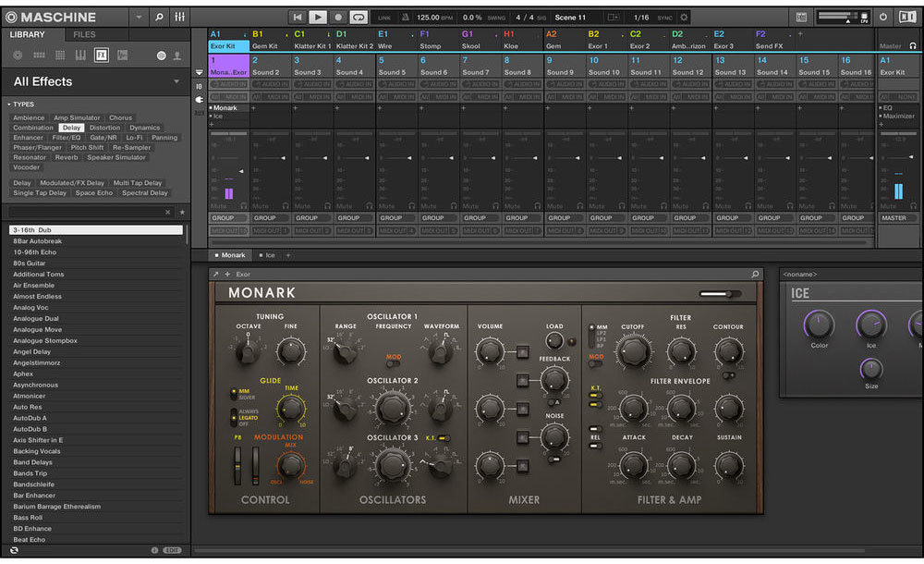Click the Record button in transport
Screen dimensions: 924x564
(338, 17)
